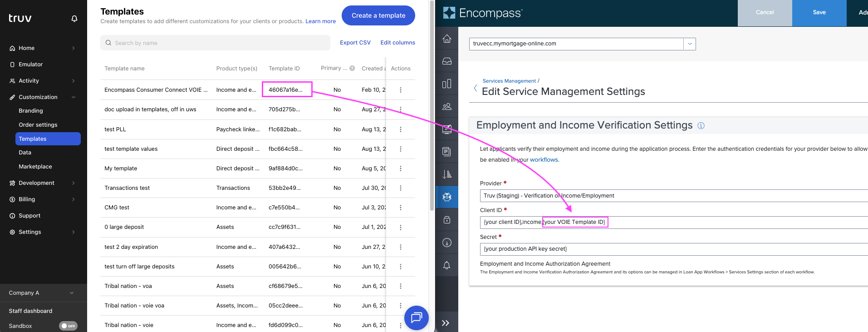Image resolution: width=868 pixels, height=332 pixels.
Task: Click the Product type(s) column header
Action: pos(237,69)
